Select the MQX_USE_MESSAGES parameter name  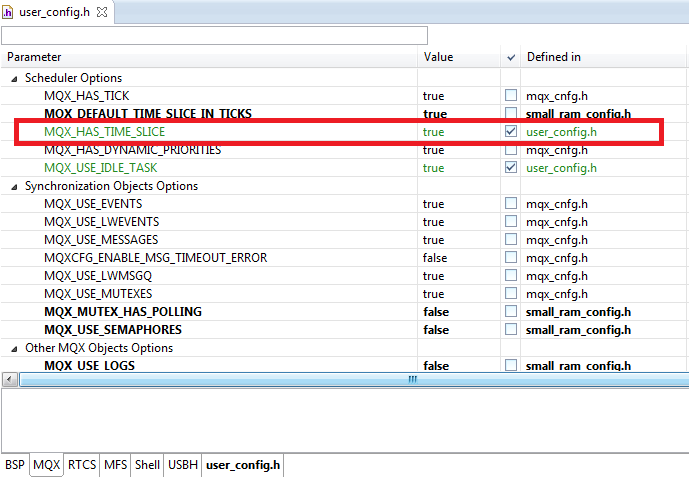101,240
